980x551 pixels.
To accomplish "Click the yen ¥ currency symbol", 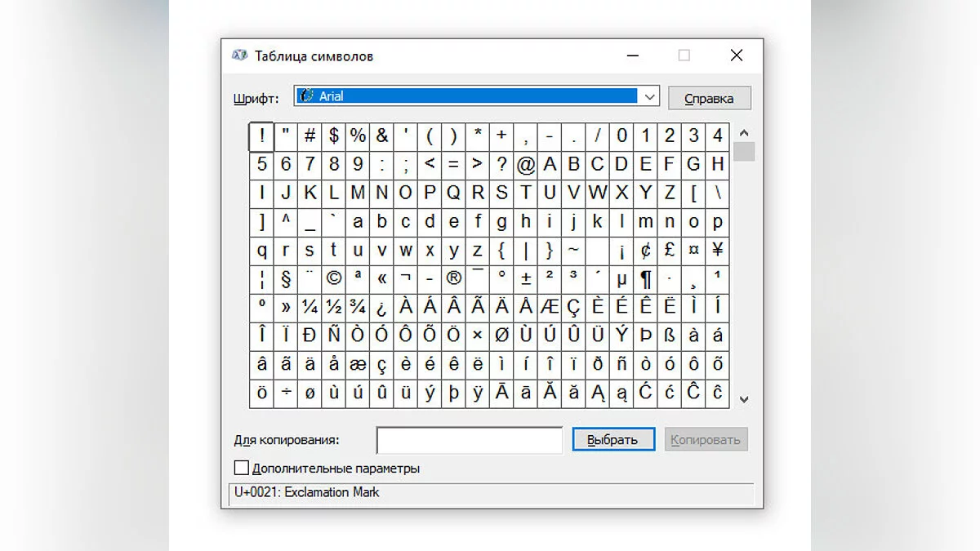I will [x=717, y=250].
